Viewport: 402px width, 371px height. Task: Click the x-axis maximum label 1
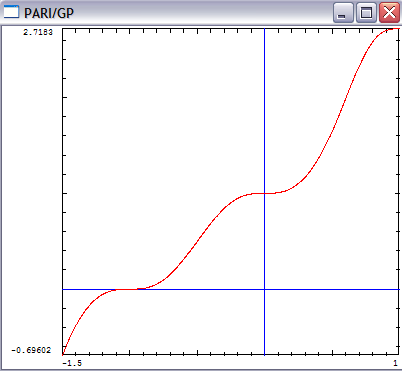coord(395,363)
